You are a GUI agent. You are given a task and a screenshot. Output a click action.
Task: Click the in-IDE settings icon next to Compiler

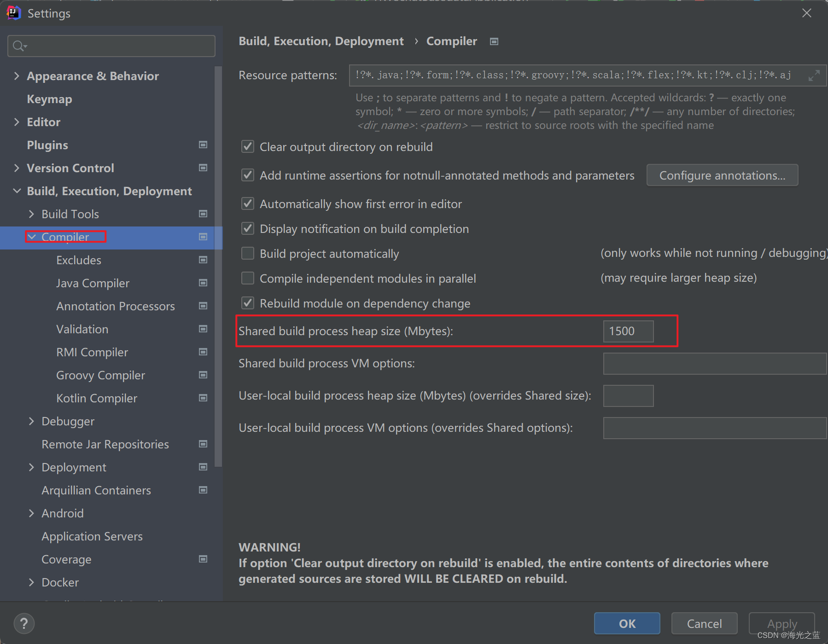click(x=203, y=237)
